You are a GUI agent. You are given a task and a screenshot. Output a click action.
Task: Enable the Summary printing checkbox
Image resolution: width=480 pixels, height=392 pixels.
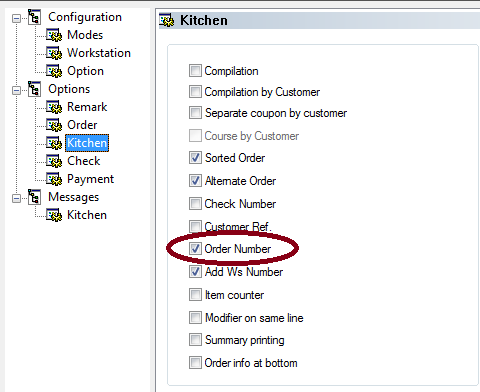[195, 340]
